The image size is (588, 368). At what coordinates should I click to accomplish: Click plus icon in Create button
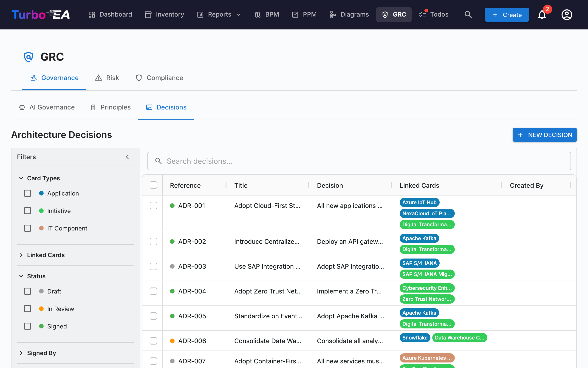tap(495, 14)
